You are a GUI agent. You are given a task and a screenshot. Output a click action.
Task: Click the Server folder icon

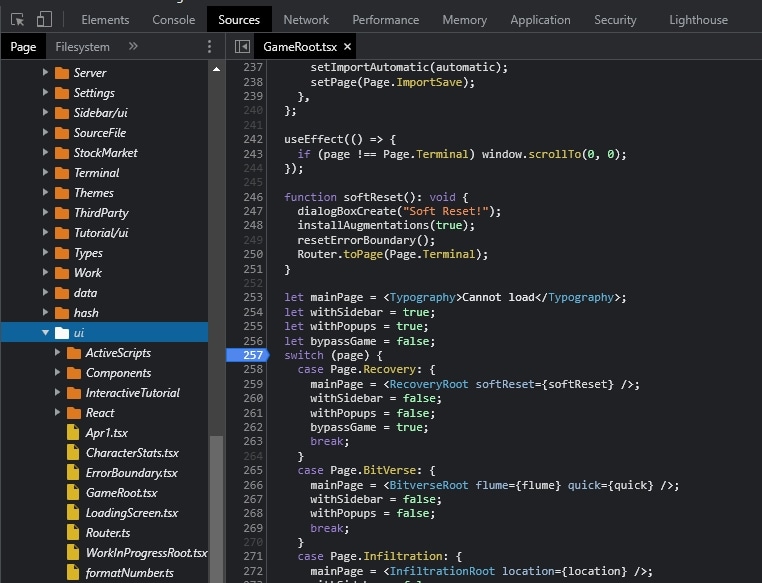(x=62, y=73)
